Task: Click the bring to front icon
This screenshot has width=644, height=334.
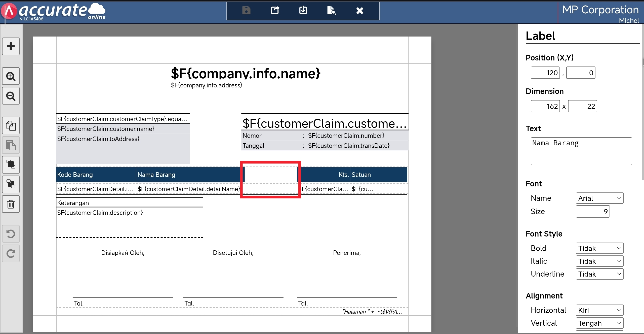Action: [x=11, y=164]
